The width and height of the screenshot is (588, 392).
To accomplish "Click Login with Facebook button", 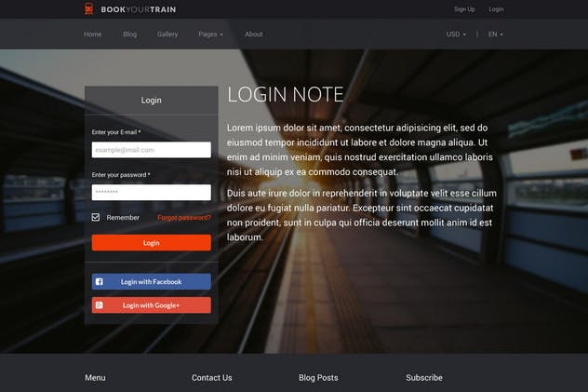I will click(x=151, y=282).
